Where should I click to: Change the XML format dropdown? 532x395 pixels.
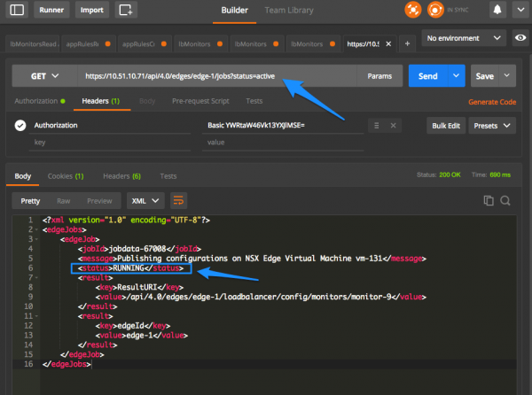(145, 201)
